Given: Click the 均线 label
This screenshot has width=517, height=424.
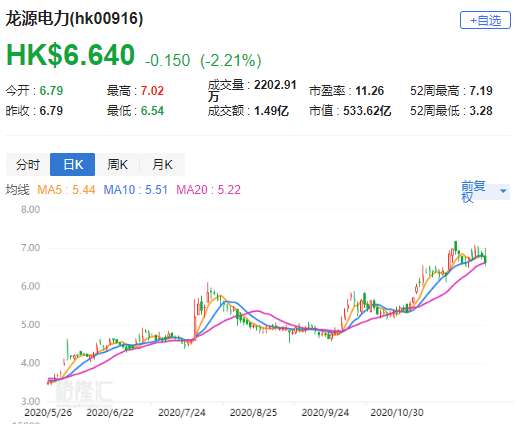Looking at the screenshot, I should pos(18,190).
